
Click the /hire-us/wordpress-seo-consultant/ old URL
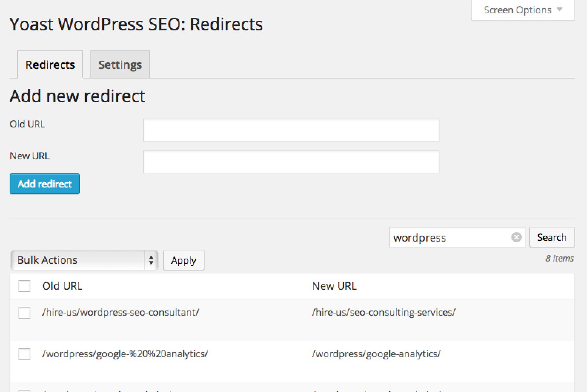(120, 312)
